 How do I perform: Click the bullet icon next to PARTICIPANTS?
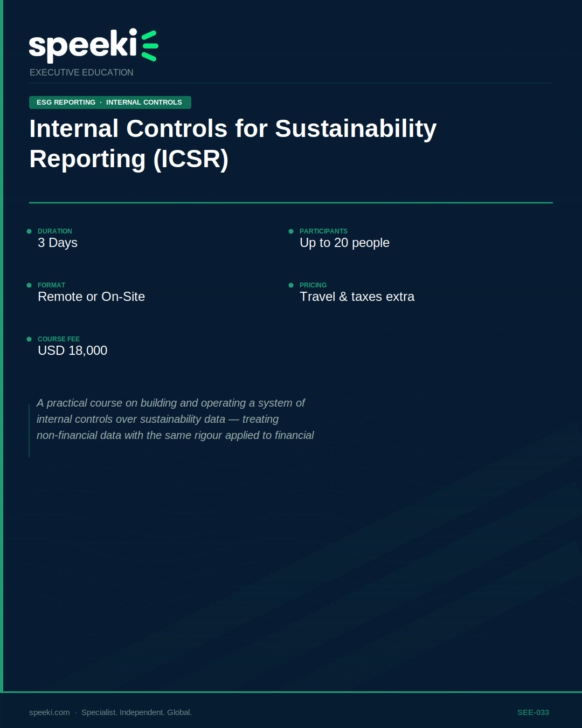click(x=291, y=231)
